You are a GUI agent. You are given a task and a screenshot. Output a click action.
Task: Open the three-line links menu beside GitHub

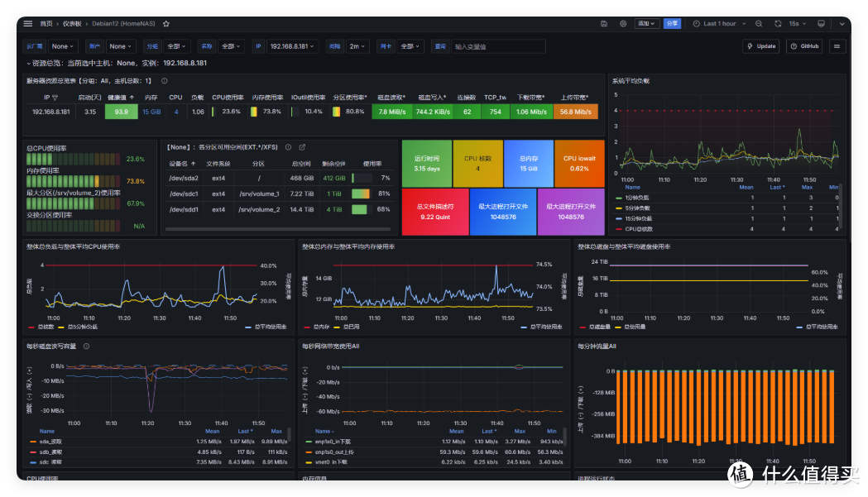click(x=837, y=46)
